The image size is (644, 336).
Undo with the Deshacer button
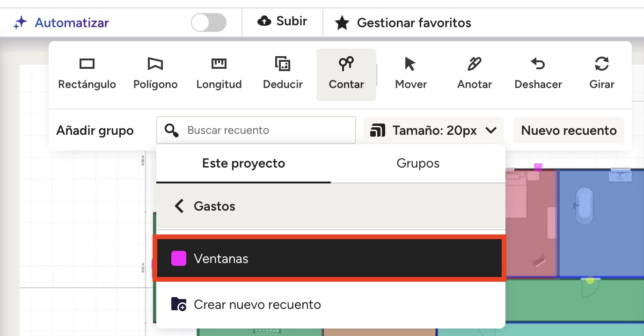click(x=538, y=74)
